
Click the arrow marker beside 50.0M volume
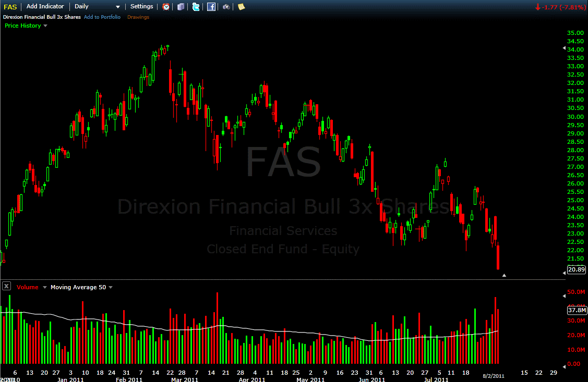tap(564, 296)
